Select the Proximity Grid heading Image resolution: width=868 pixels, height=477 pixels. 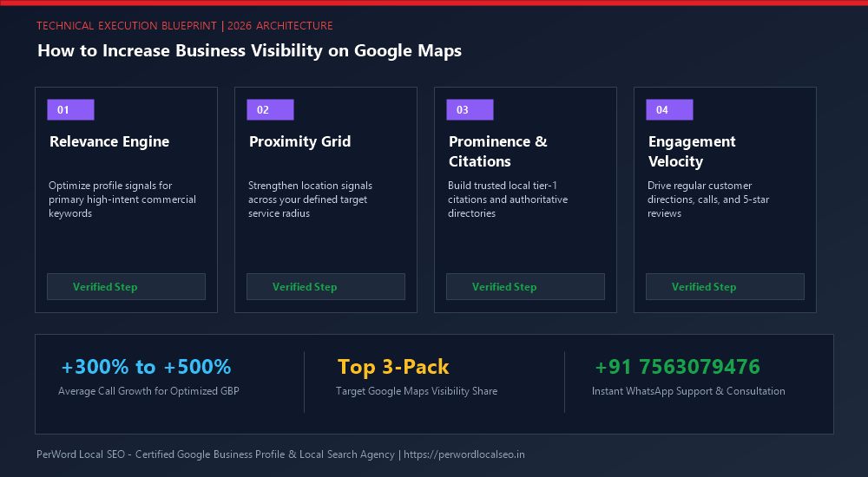point(300,141)
